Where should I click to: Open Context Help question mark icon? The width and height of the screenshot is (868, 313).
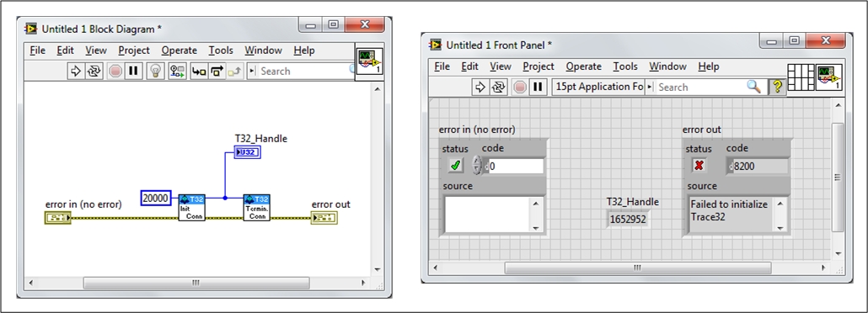777,88
